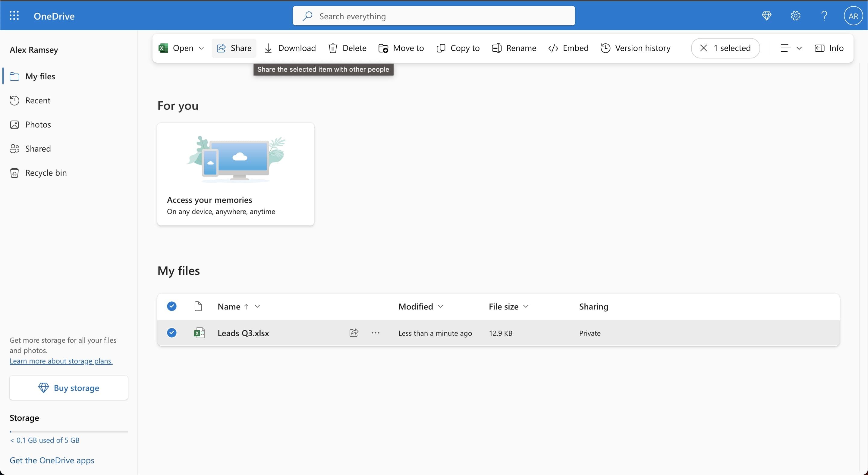Expand the Open dropdown chevron
868x475 pixels.
(x=201, y=48)
